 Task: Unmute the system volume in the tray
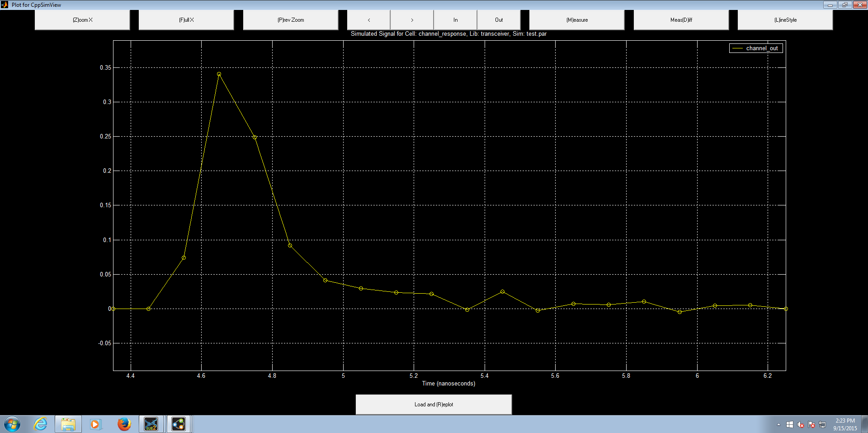coord(801,424)
